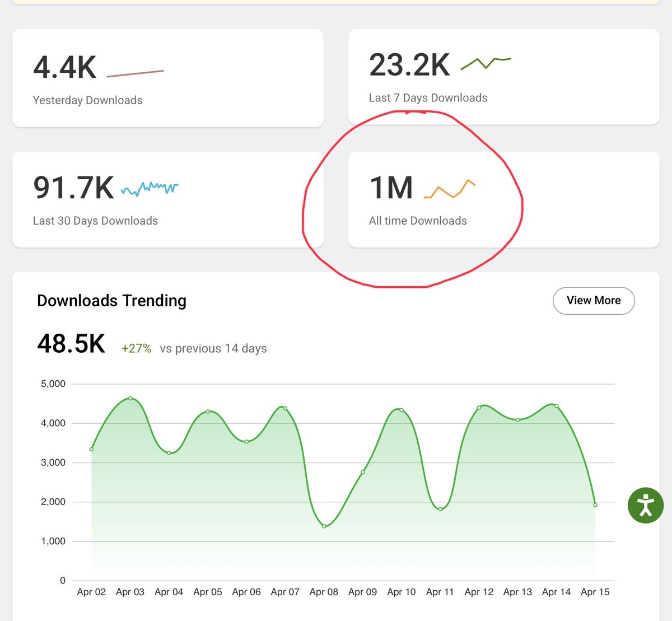Select the Apr 14 data point
Screen dimensions: 672x621
click(x=557, y=406)
